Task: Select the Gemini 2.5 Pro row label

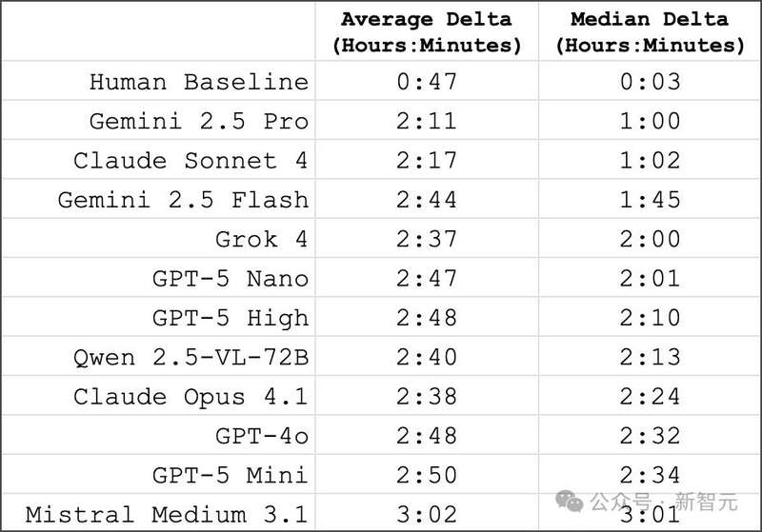Action: [199, 122]
